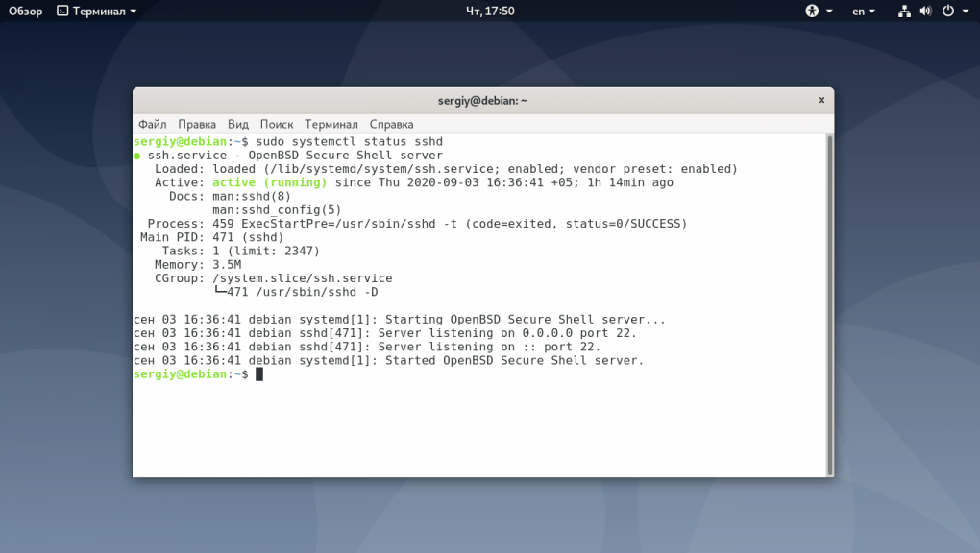Click the power icon in top bar

click(948, 11)
